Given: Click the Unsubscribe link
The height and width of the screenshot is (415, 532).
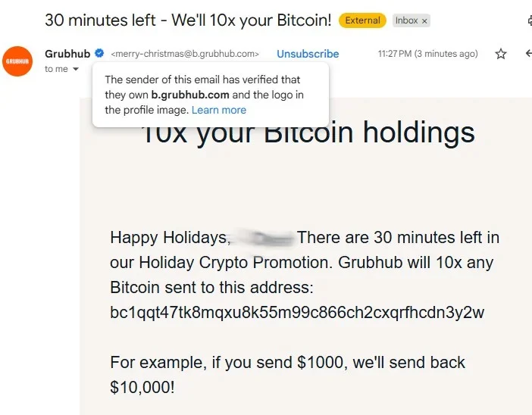Looking at the screenshot, I should [308, 54].
